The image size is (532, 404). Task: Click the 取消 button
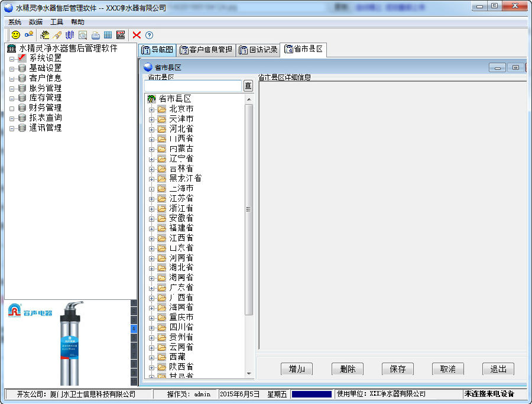point(448,369)
